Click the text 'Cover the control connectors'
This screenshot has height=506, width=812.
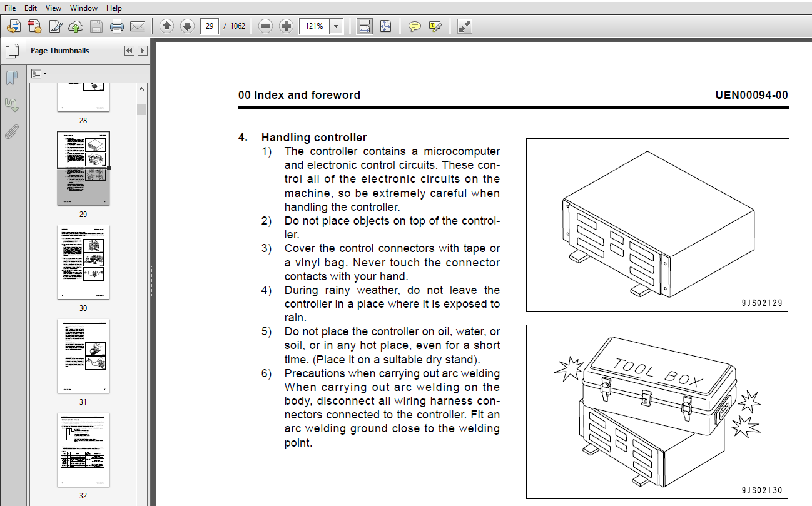(x=360, y=248)
